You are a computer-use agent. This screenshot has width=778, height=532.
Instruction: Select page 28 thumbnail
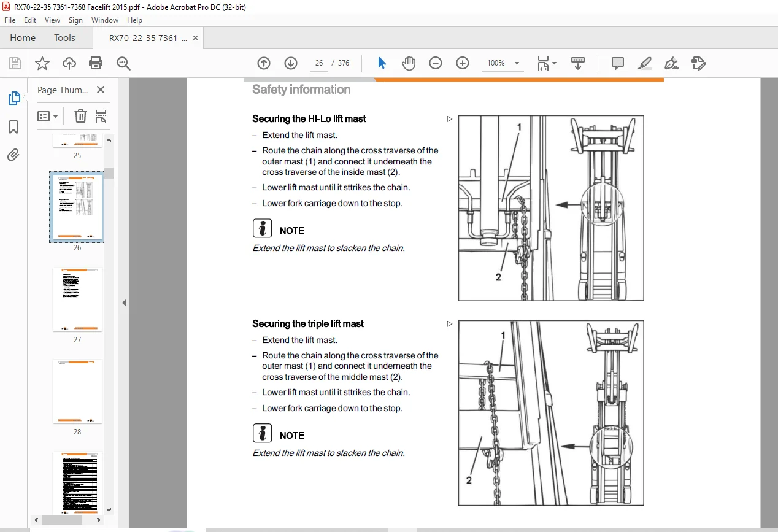click(77, 391)
